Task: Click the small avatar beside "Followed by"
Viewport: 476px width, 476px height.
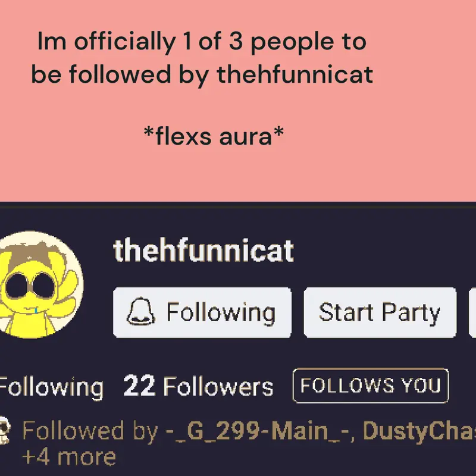Action: (x=4, y=430)
